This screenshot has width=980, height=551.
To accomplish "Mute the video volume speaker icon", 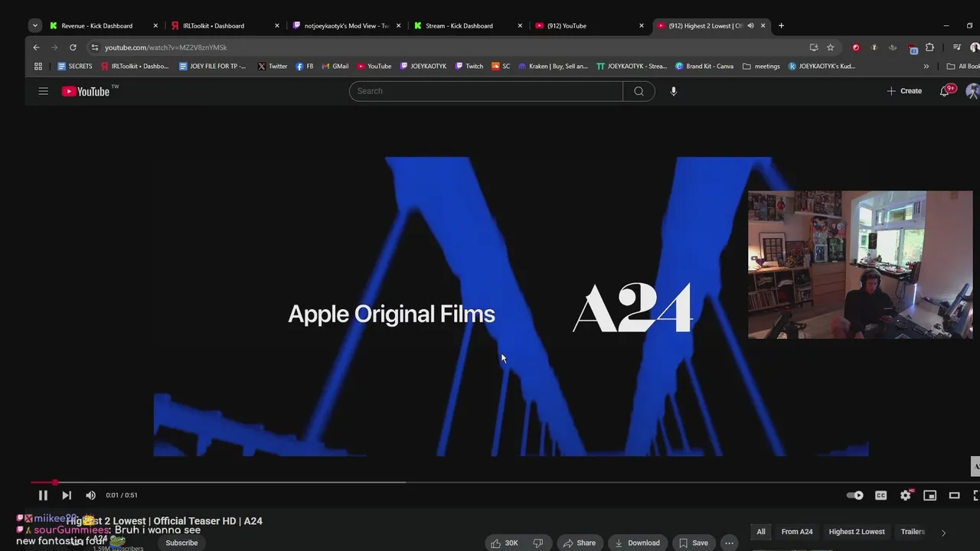I will tap(90, 495).
